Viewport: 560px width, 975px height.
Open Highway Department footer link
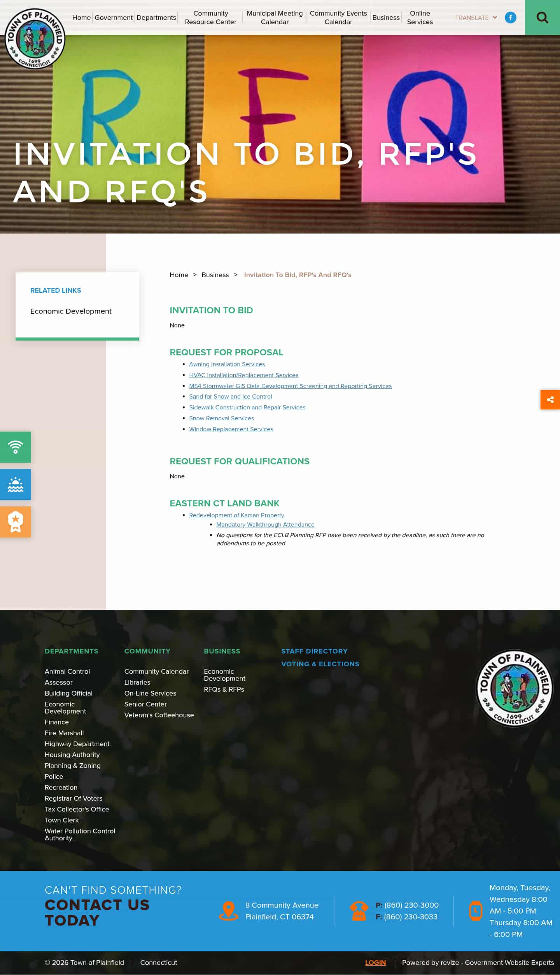tap(77, 744)
